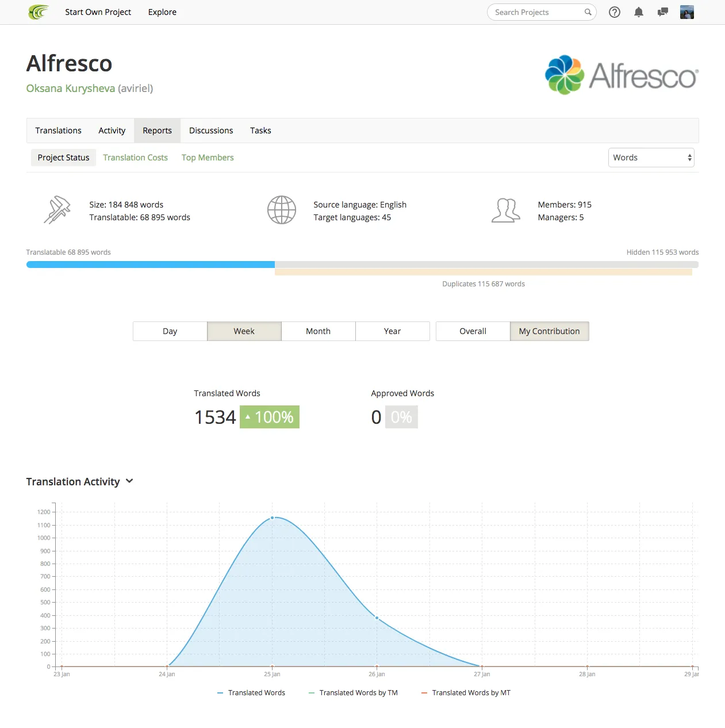Click the members people icon
Image resolution: width=725 pixels, height=728 pixels.
(x=506, y=210)
